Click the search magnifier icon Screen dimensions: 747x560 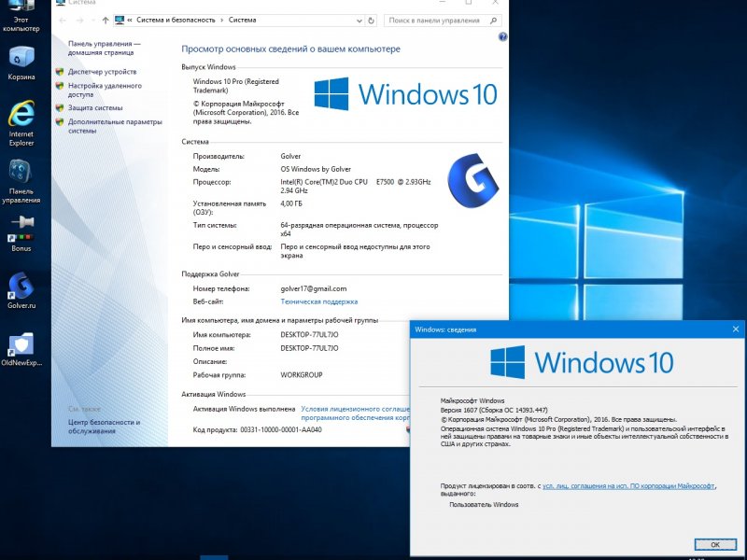(494, 21)
